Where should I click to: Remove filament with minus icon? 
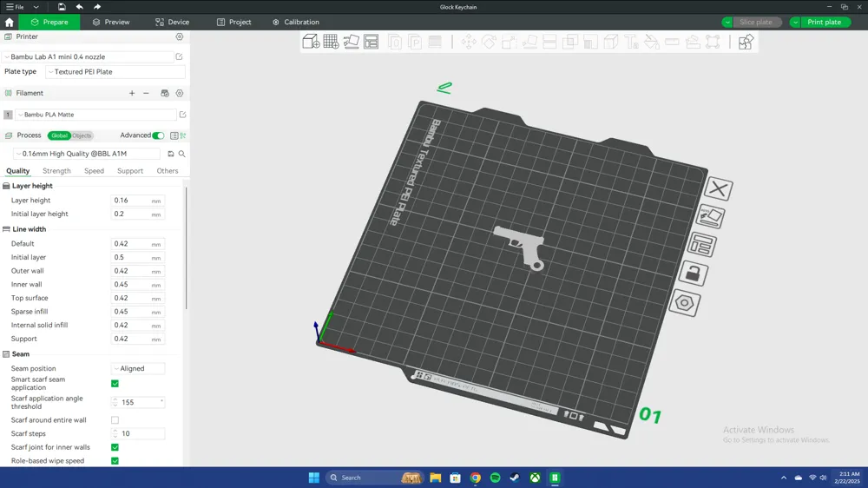pyautogui.click(x=146, y=93)
